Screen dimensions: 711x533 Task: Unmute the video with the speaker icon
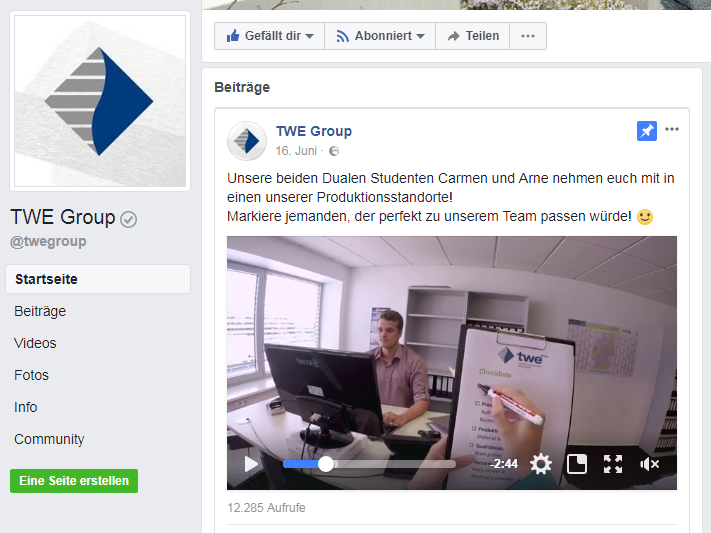(649, 464)
